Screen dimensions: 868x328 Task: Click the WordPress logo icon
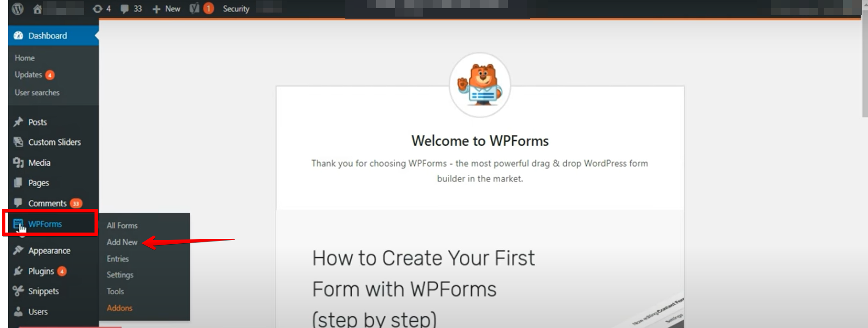[x=18, y=9]
